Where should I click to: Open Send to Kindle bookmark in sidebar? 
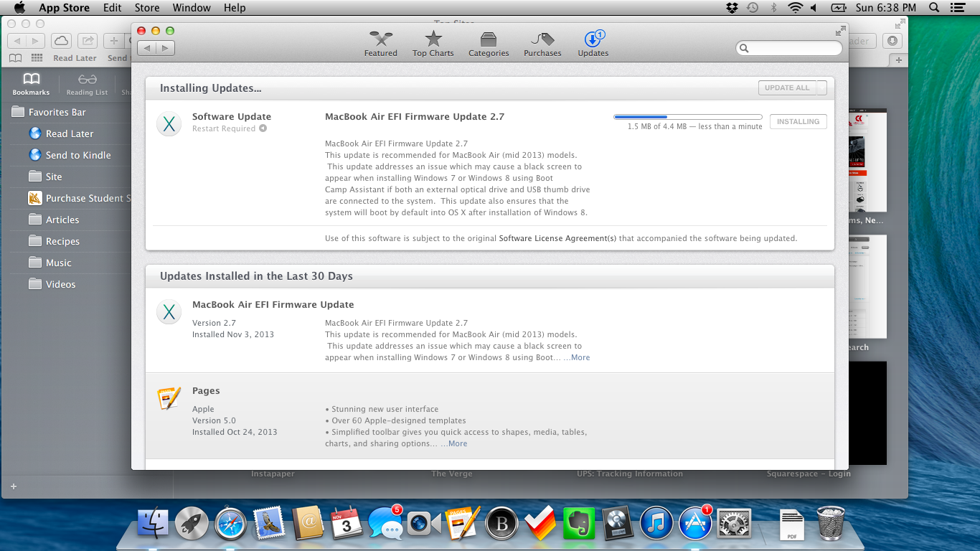[x=70, y=155]
